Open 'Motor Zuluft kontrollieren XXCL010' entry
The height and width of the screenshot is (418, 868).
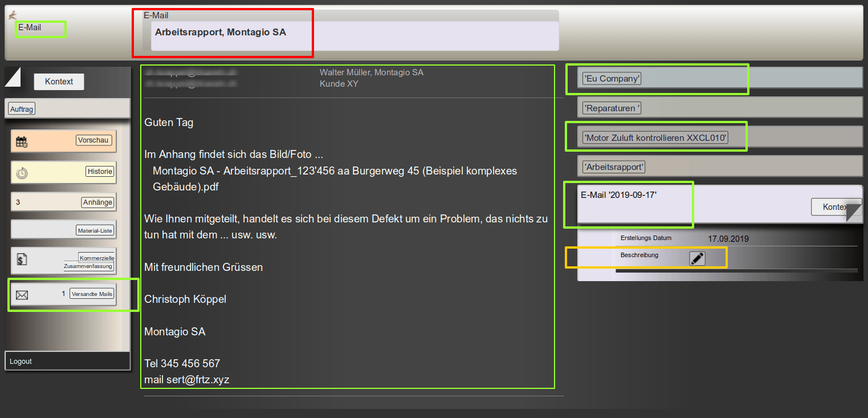tap(655, 137)
